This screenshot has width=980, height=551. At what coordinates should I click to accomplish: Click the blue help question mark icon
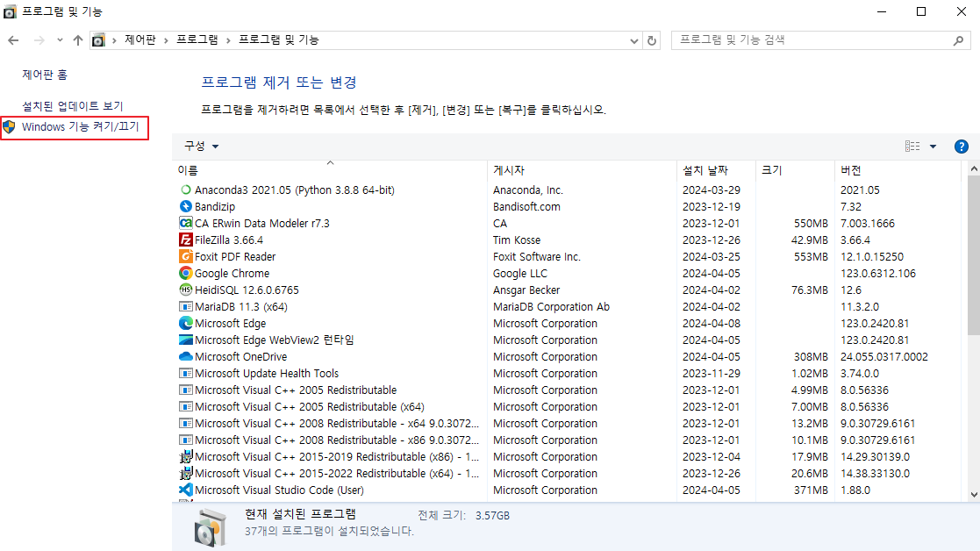[x=962, y=147]
